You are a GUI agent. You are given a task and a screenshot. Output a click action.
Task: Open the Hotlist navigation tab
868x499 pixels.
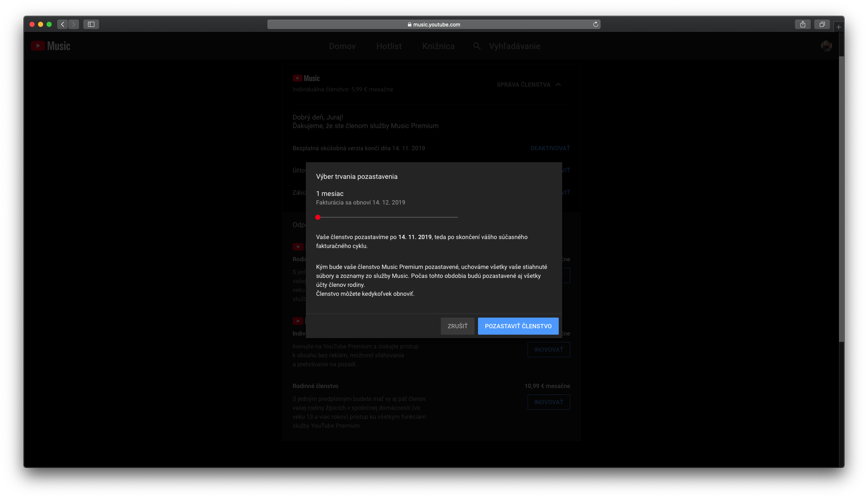(x=389, y=46)
